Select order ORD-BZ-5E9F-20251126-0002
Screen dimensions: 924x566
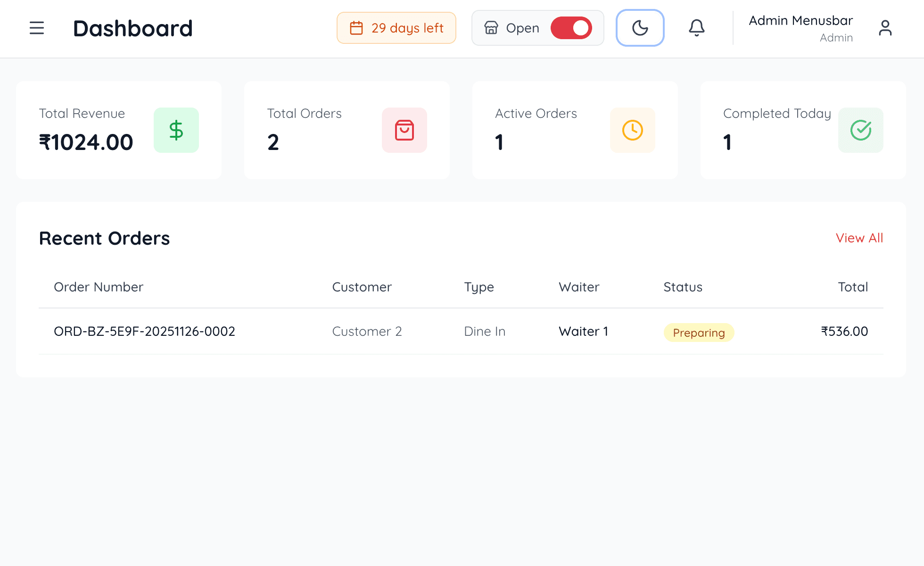tap(144, 331)
